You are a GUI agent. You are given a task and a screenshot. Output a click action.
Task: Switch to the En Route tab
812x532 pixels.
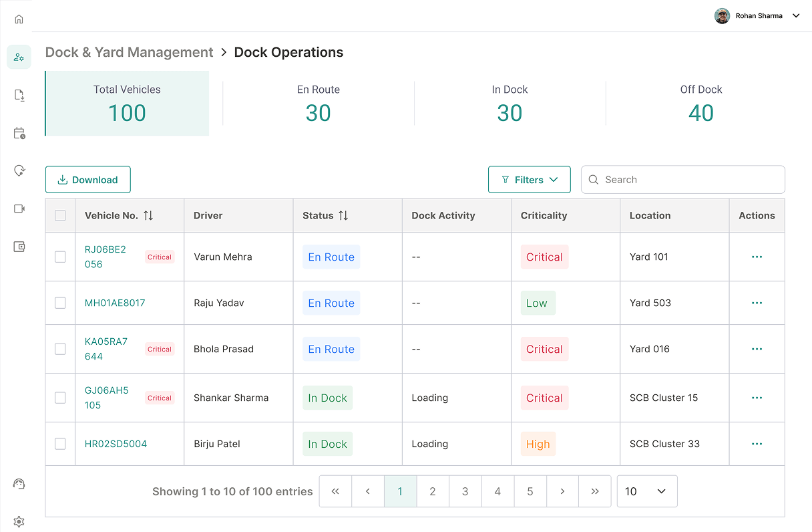319,102
